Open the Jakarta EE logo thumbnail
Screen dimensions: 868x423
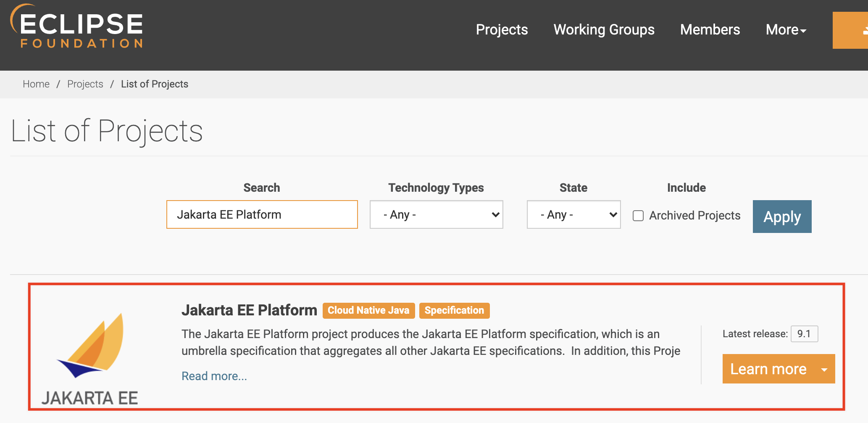tap(90, 359)
